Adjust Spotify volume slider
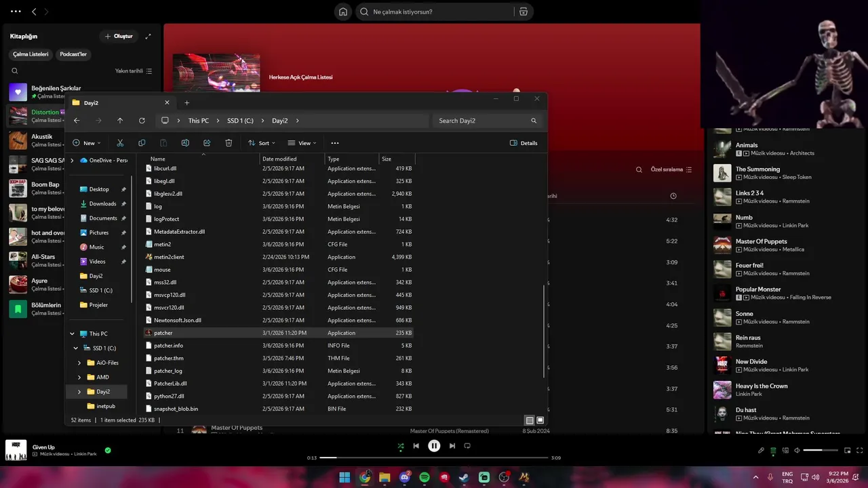 point(821,451)
